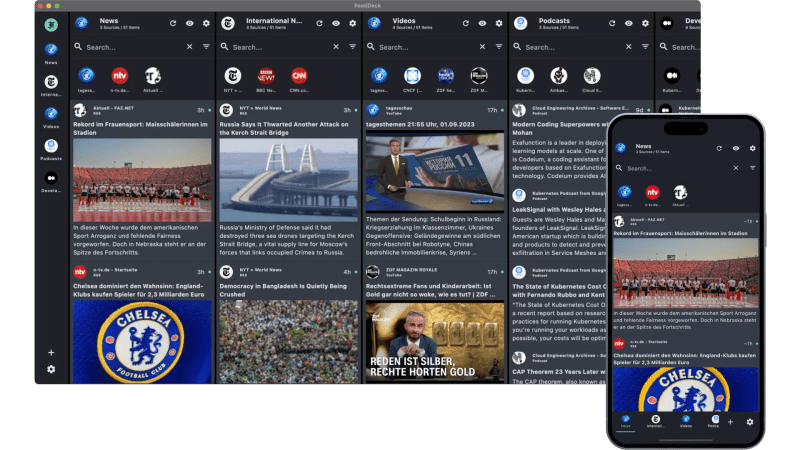The height and width of the screenshot is (450, 800).
Task: Refresh the Podcasts column
Action: (612, 23)
